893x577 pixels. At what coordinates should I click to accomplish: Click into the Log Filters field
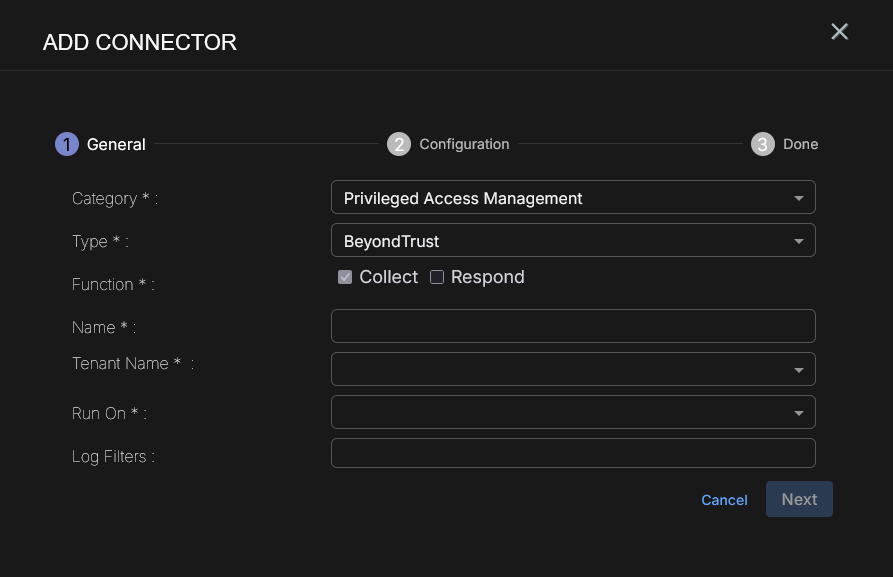573,453
